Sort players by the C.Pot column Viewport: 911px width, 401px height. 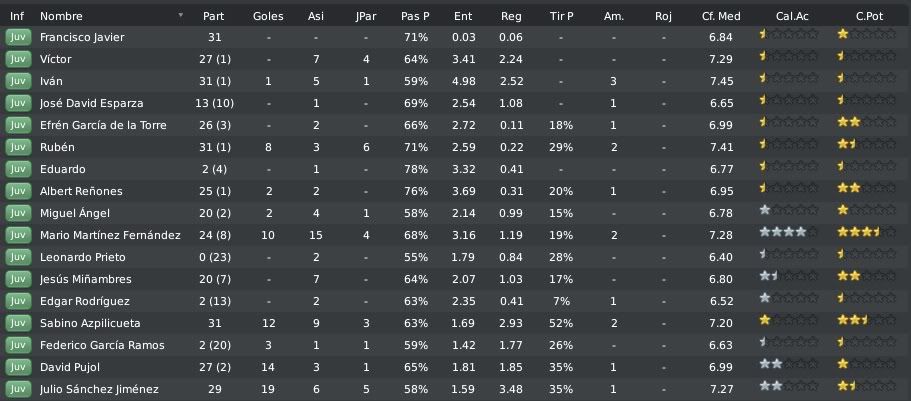click(x=869, y=16)
